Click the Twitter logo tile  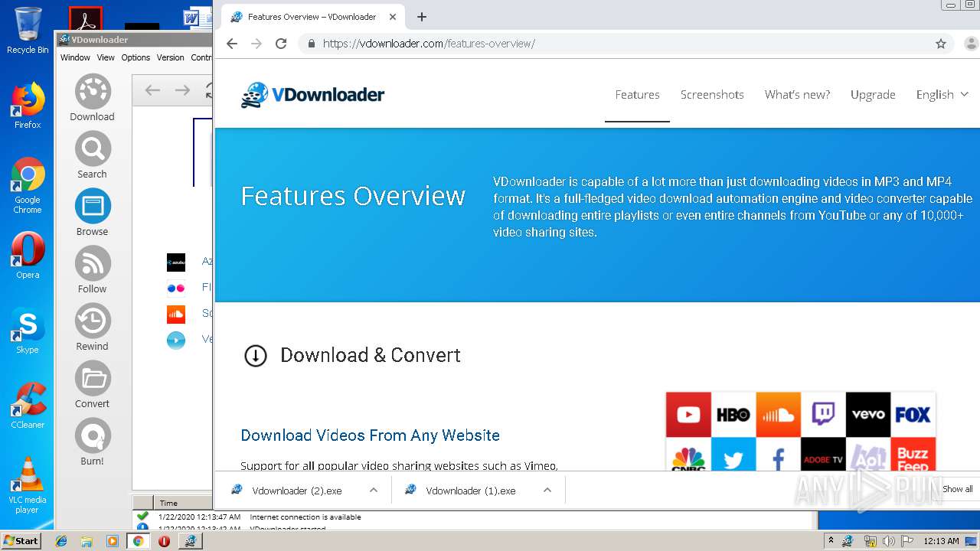(x=733, y=455)
